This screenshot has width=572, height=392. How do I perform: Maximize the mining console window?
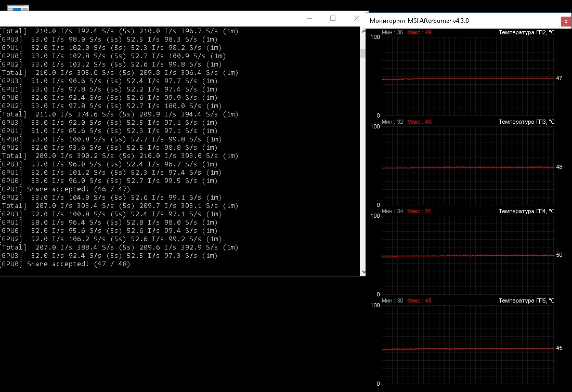point(333,18)
